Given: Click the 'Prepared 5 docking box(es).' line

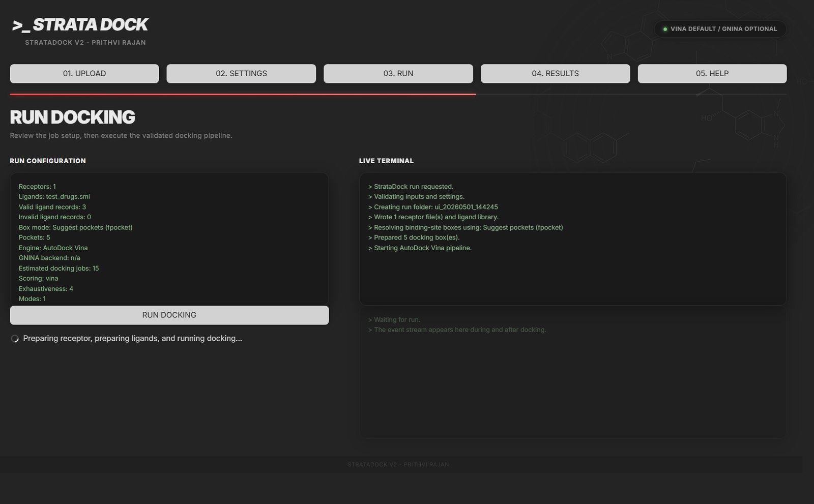Looking at the screenshot, I should click(x=414, y=238).
